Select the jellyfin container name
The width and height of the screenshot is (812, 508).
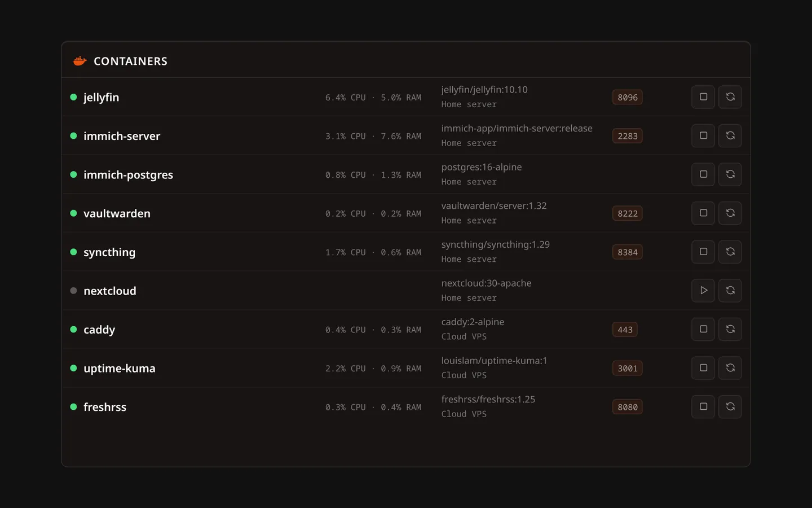coord(101,98)
